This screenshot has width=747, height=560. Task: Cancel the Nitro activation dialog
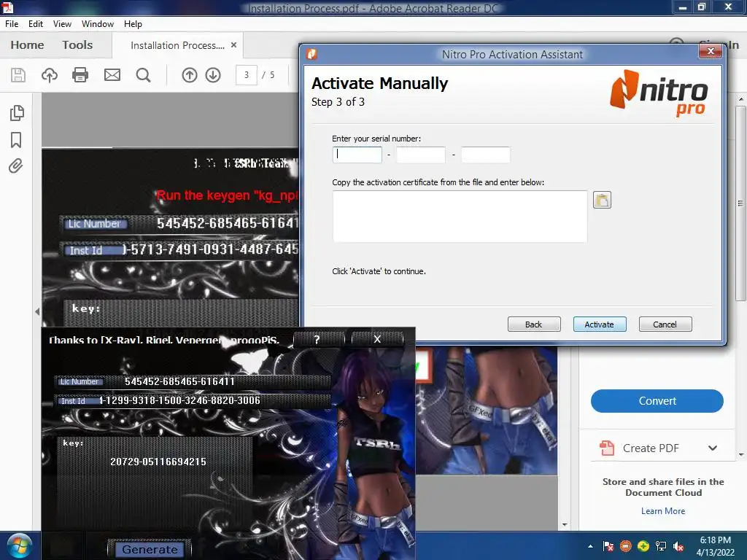(665, 324)
